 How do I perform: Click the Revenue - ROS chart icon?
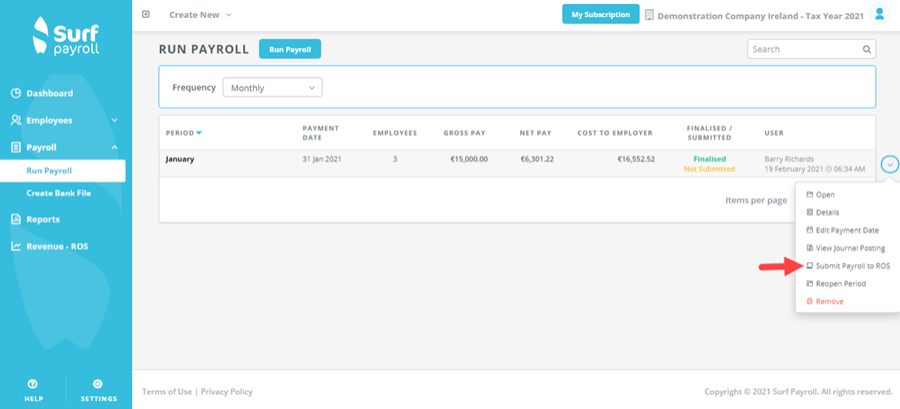click(16, 247)
